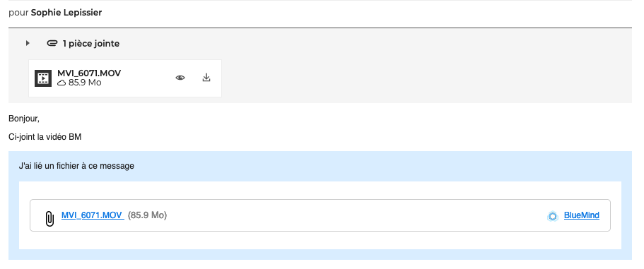Click the paperclip icon in the linked file box

pyautogui.click(x=49, y=219)
